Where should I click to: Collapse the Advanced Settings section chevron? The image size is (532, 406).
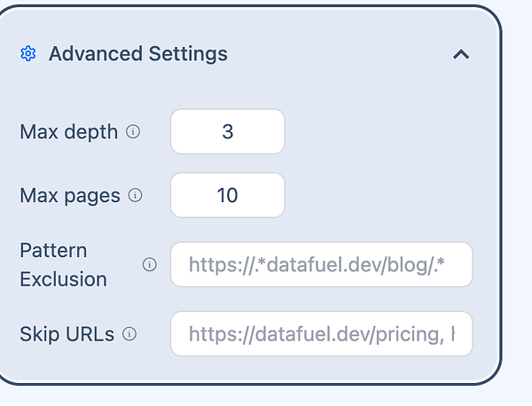[460, 55]
